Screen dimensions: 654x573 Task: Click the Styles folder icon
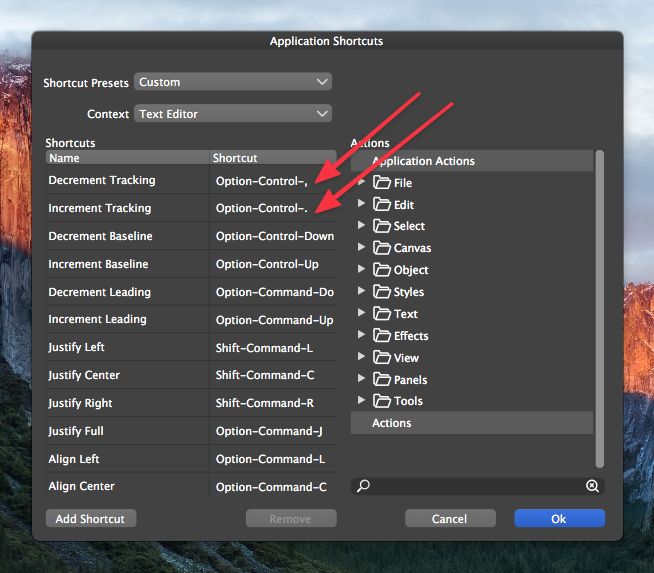coord(381,292)
